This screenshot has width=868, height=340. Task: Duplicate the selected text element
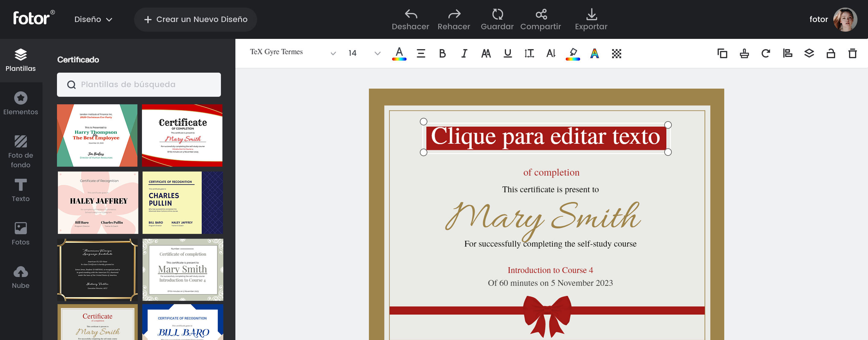(722, 53)
